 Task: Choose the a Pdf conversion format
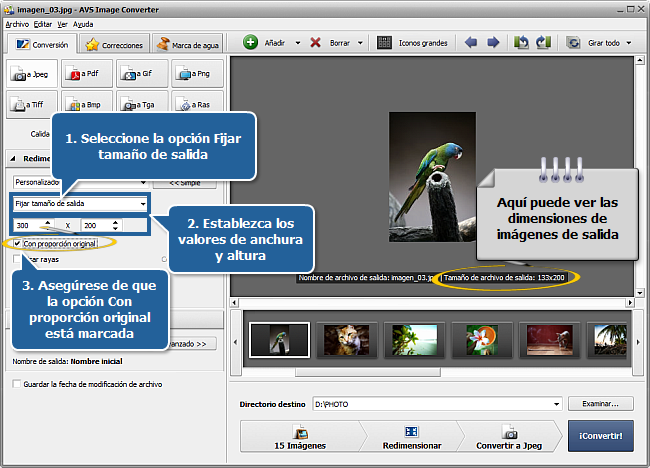click(85, 74)
